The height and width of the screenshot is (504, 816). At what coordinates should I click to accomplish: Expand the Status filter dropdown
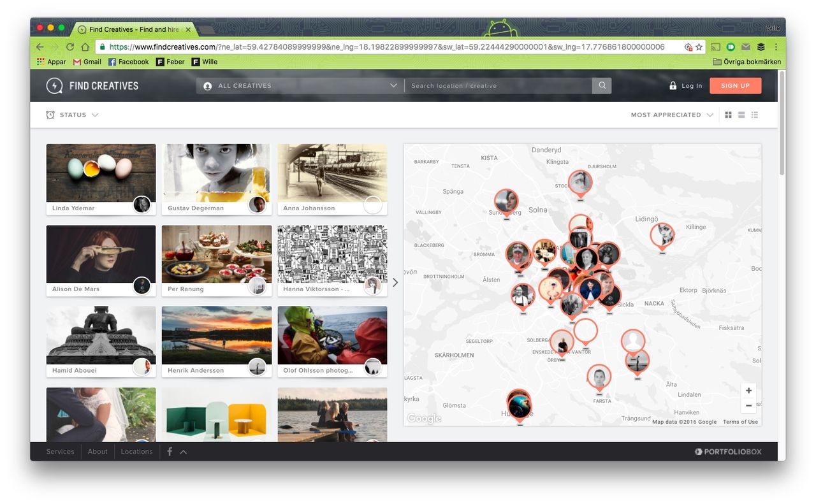tap(73, 115)
